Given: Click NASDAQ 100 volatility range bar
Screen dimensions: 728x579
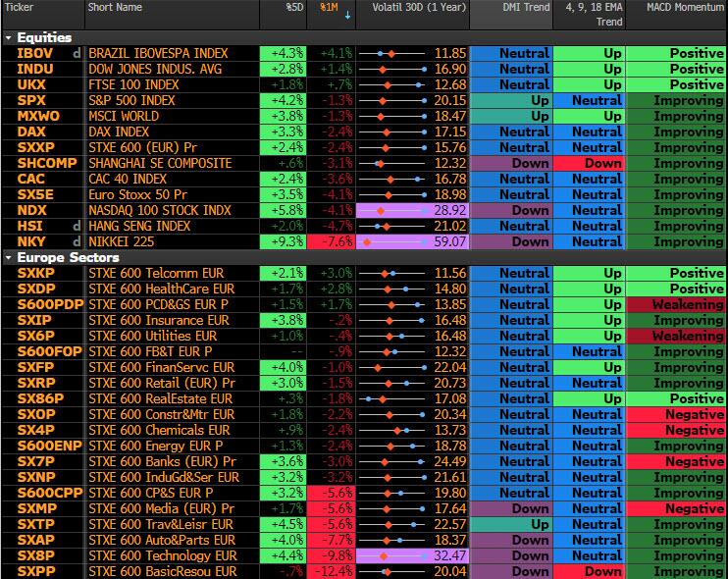Looking at the screenshot, I should (x=393, y=210).
